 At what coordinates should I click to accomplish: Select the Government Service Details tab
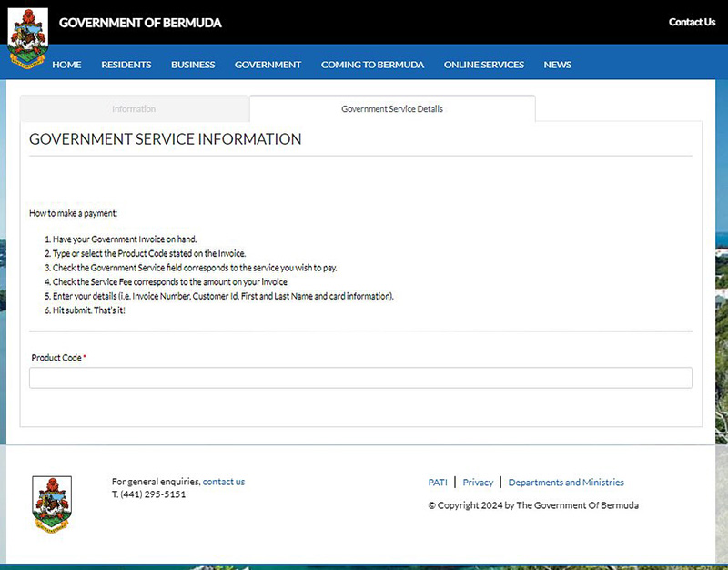392,109
